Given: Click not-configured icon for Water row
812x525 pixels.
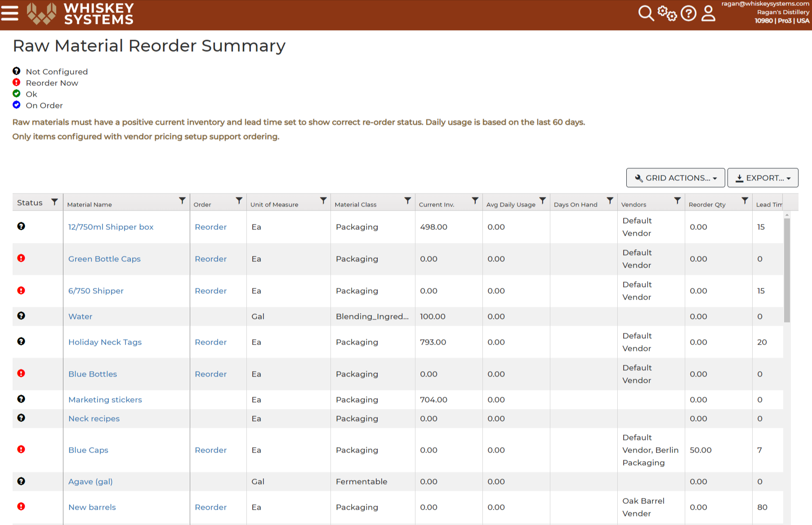Looking at the screenshot, I should [21, 316].
